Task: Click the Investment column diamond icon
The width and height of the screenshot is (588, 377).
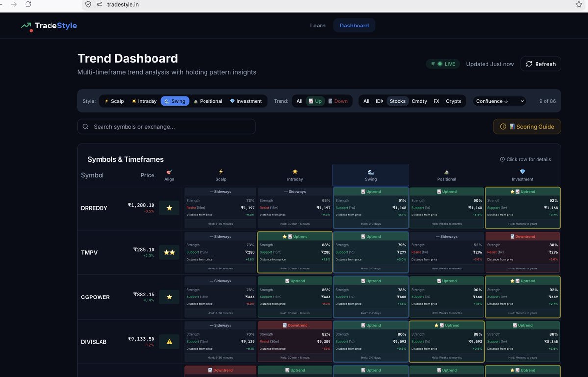Action: pyautogui.click(x=522, y=172)
